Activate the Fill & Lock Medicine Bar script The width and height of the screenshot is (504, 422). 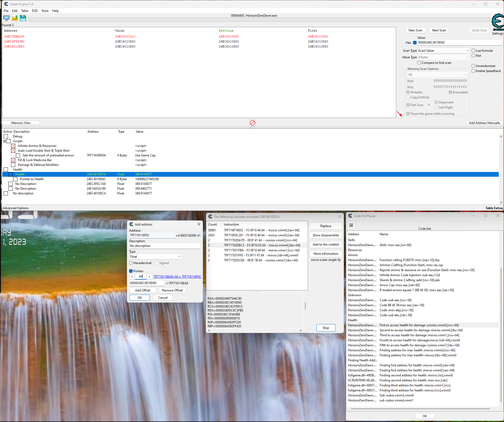pos(13,160)
